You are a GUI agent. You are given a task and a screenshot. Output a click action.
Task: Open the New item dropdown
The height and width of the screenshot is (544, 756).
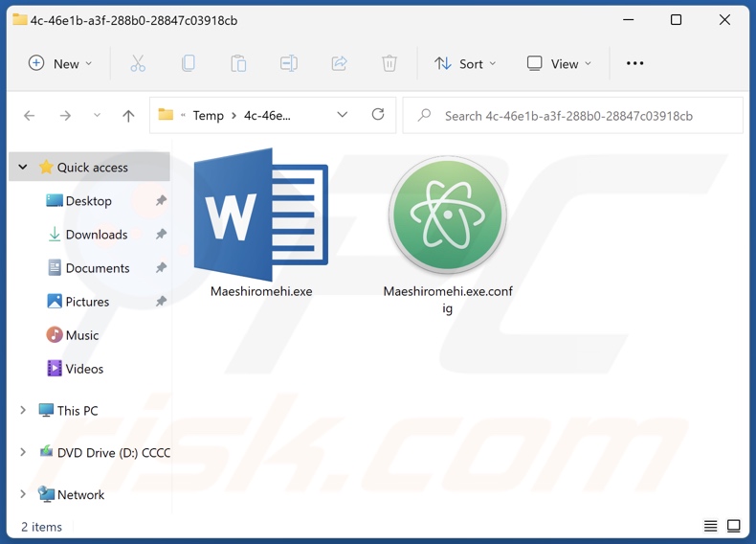(60, 63)
